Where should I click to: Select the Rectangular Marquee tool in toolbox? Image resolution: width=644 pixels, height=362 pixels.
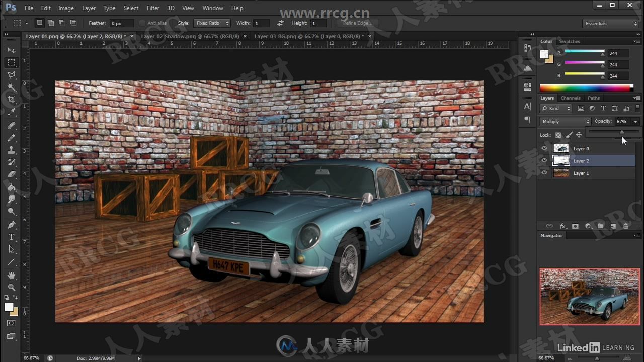[11, 63]
